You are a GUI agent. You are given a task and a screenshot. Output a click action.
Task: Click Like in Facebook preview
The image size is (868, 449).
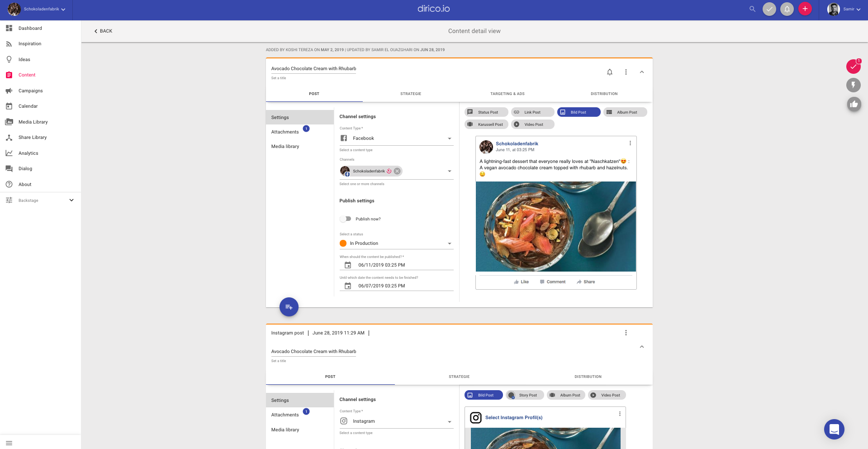[x=522, y=282]
